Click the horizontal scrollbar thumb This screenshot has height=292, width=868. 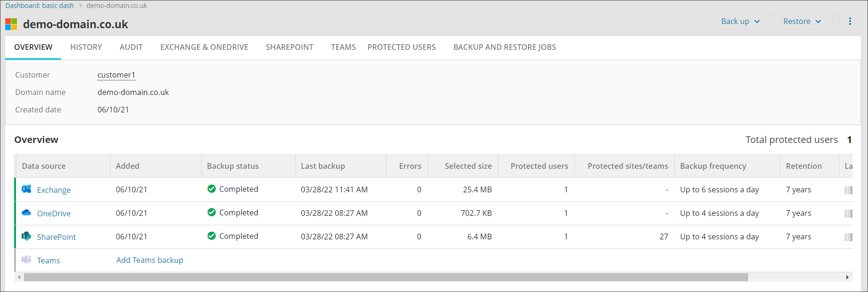(x=386, y=277)
